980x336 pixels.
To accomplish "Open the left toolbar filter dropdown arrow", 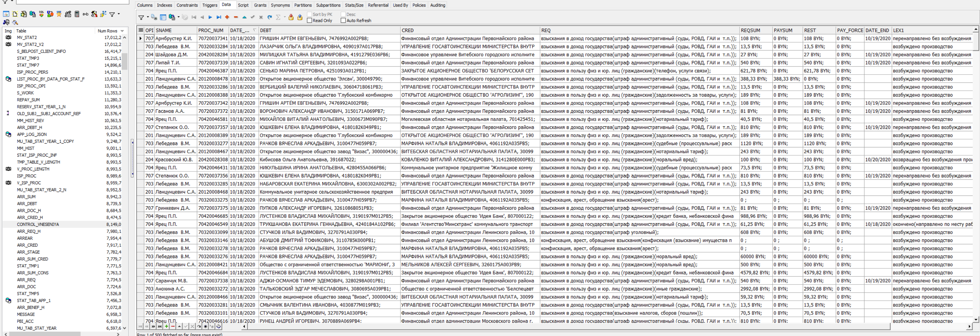I will click(x=119, y=14).
